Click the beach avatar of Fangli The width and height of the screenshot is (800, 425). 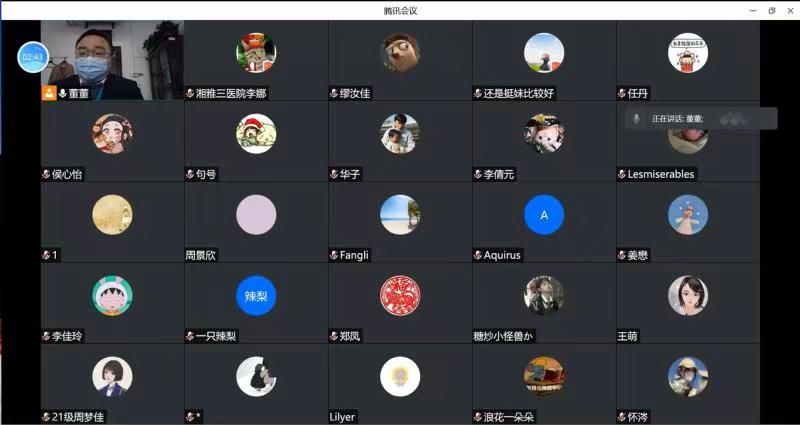[400, 214]
